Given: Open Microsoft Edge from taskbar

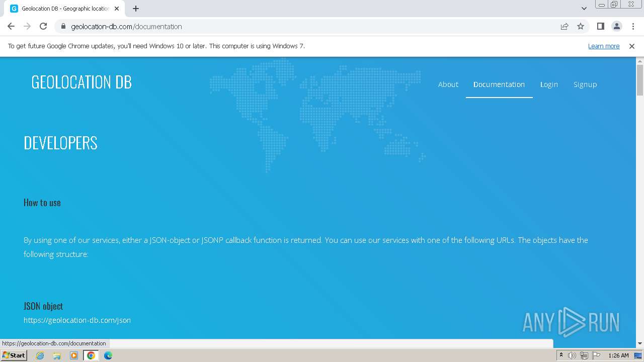Looking at the screenshot, I should 108,355.
